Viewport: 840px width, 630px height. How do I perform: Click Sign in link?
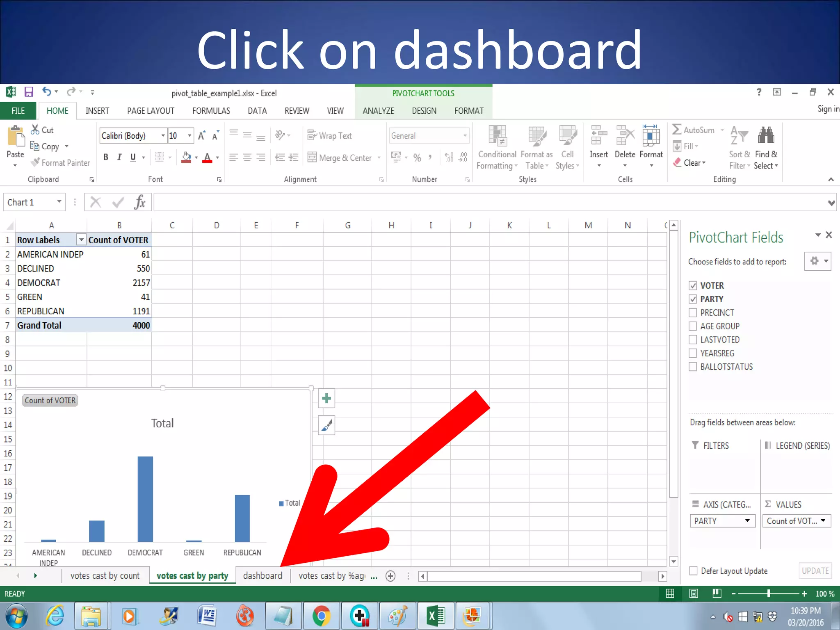(x=829, y=109)
